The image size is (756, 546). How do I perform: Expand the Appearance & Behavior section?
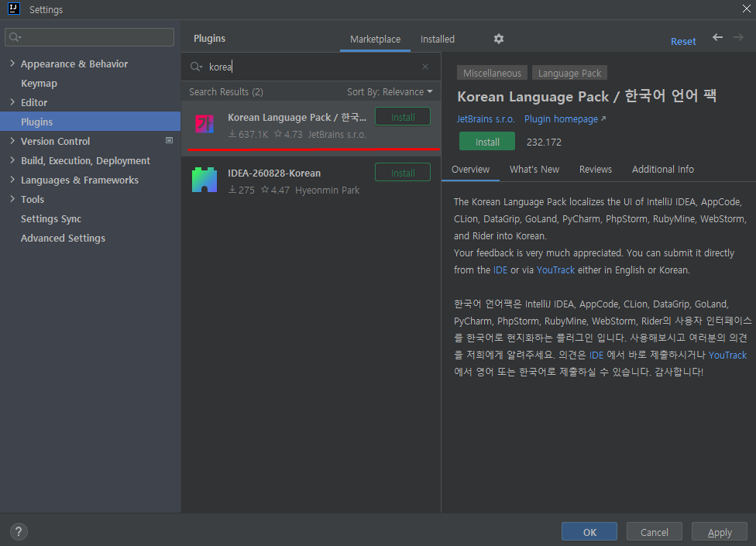[x=12, y=64]
